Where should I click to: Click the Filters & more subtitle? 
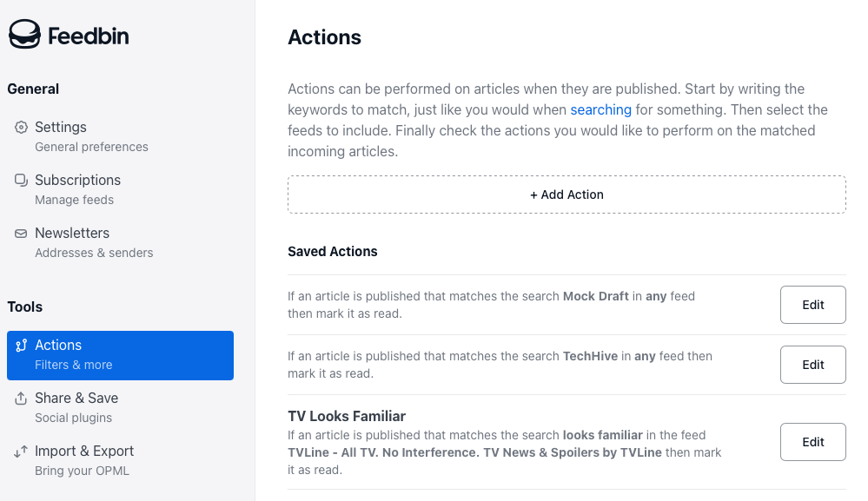74,365
